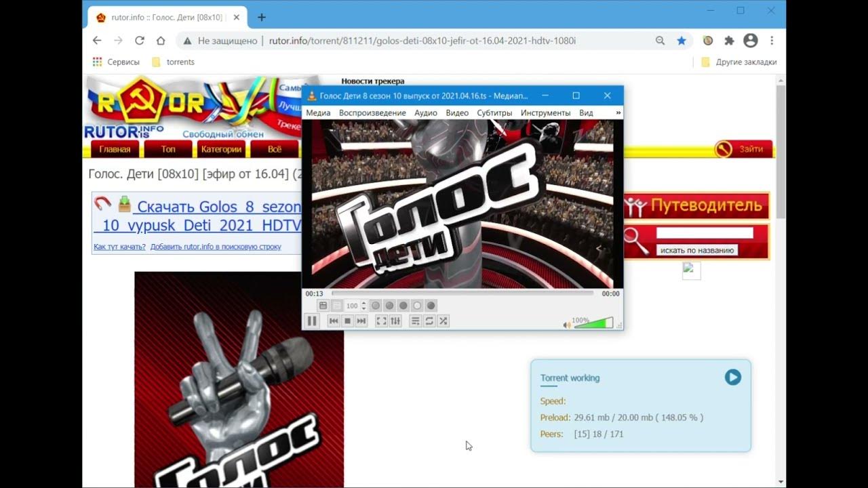Open Другие закладки bookmarks folder
The height and width of the screenshot is (488, 868).
click(739, 62)
